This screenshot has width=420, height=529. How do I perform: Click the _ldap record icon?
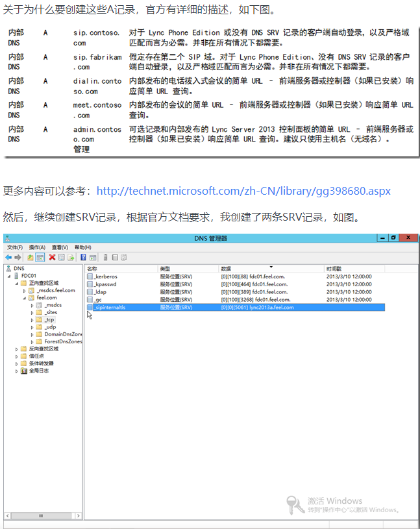(90, 292)
